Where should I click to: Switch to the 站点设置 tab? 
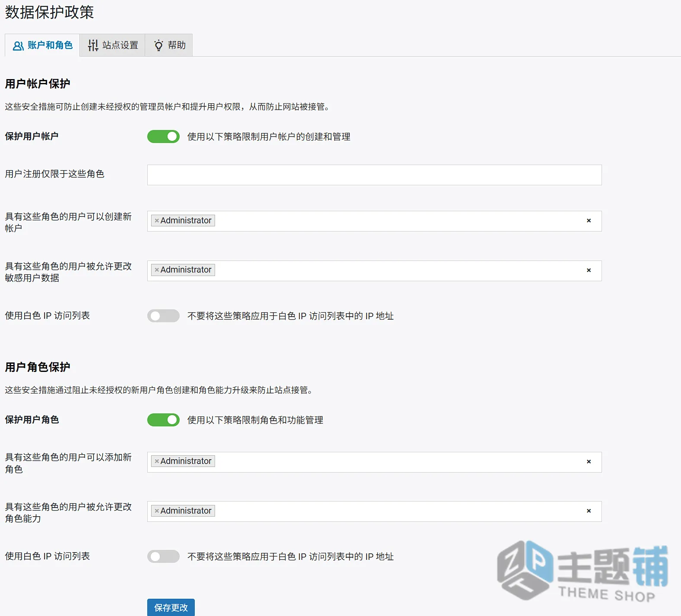pos(113,45)
